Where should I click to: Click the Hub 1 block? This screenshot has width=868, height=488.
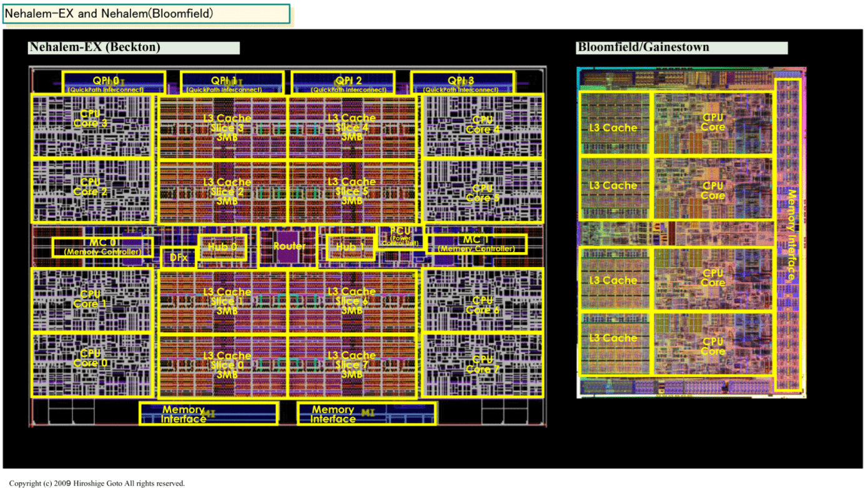[x=350, y=247]
